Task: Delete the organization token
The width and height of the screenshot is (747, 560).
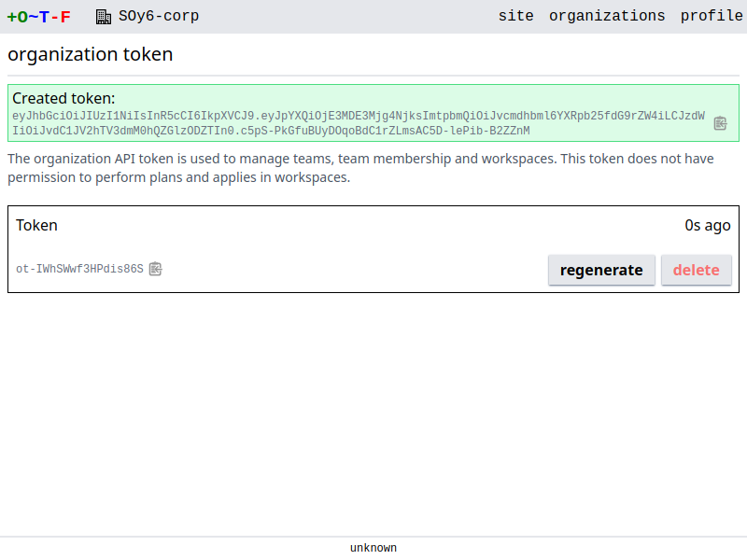Action: [696, 270]
